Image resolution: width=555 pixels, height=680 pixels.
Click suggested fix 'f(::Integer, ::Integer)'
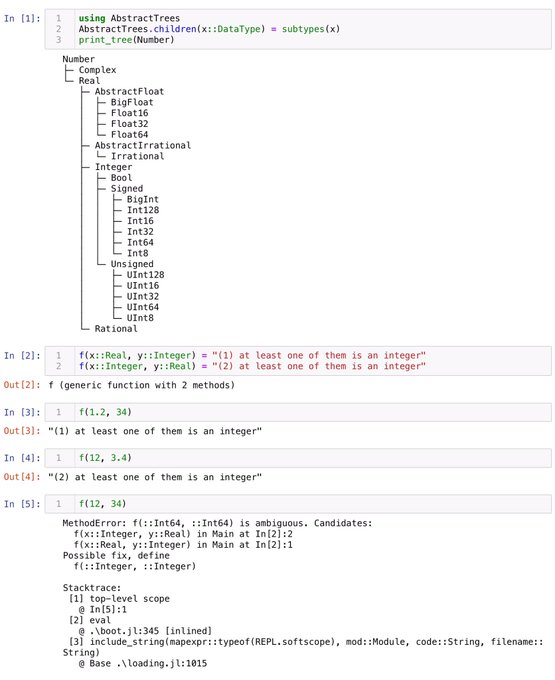(x=134, y=567)
